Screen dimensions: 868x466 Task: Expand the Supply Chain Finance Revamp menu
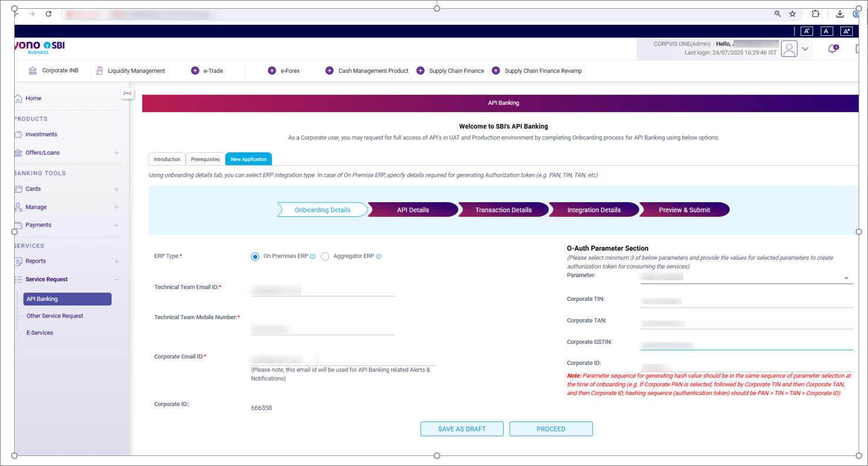pos(495,71)
